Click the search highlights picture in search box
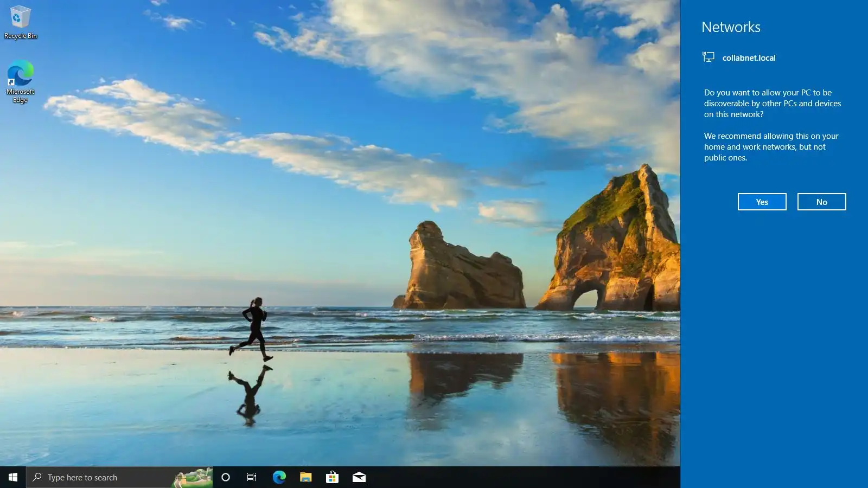The height and width of the screenshot is (488, 868). tap(193, 477)
